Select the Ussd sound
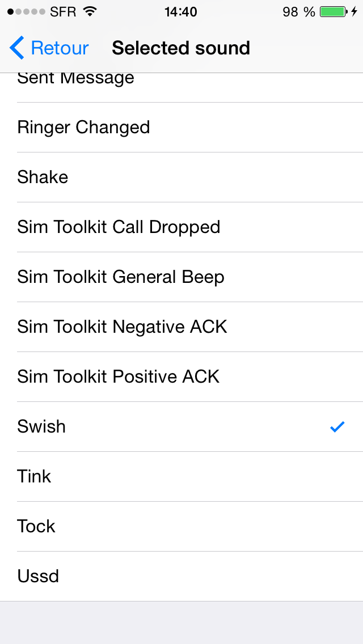The width and height of the screenshot is (363, 644). pos(181,576)
